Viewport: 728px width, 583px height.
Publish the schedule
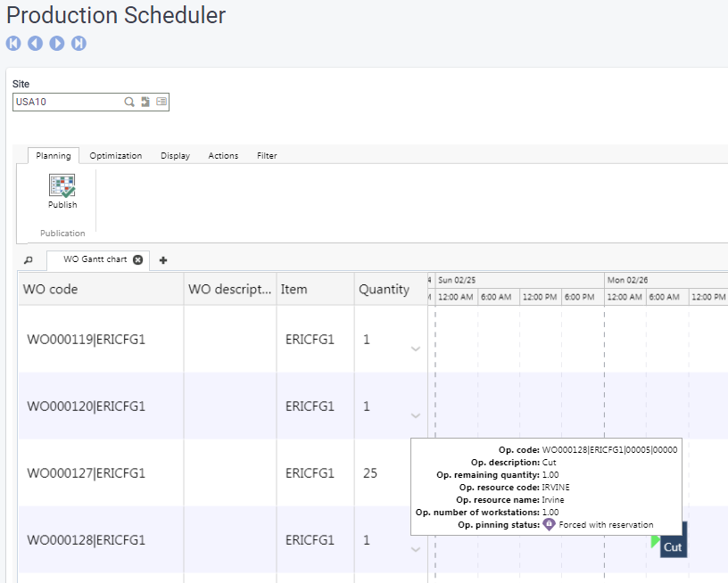[62, 192]
